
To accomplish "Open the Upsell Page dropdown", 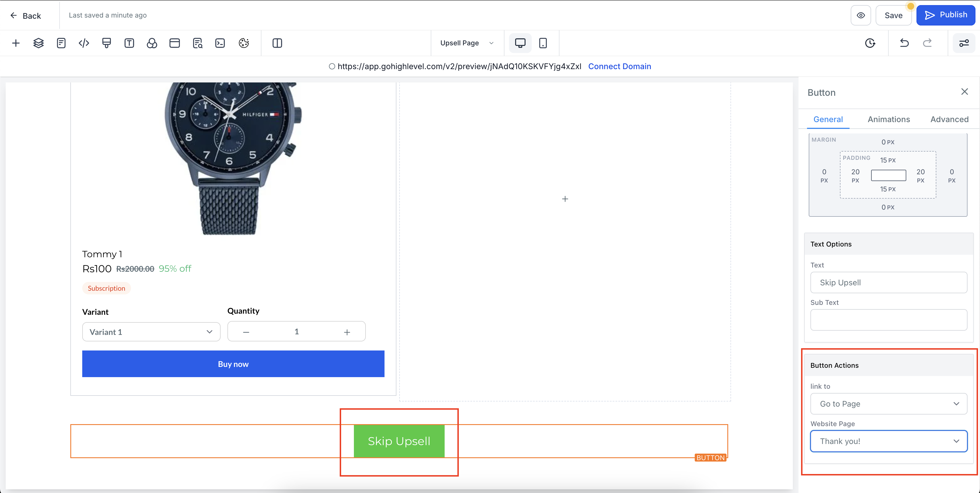I will pos(467,43).
